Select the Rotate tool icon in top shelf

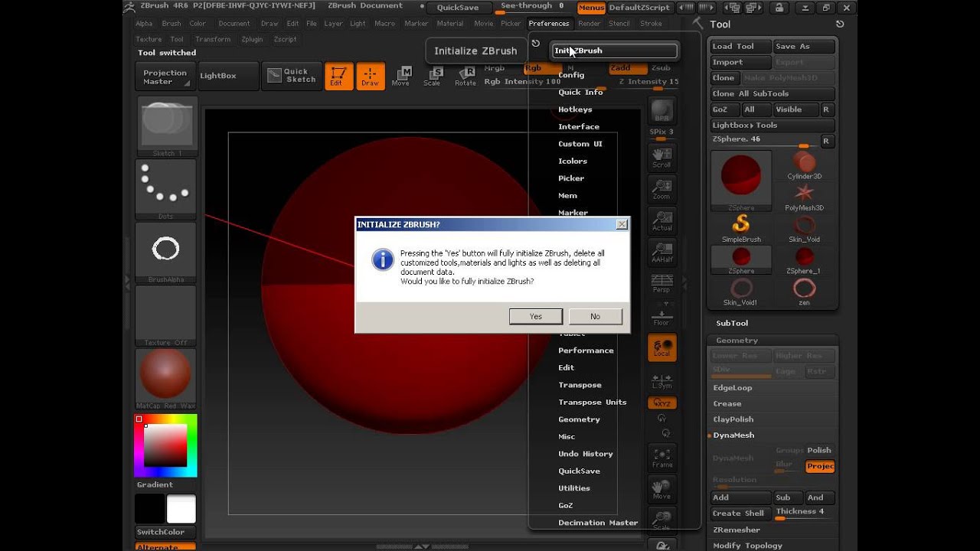pos(465,77)
